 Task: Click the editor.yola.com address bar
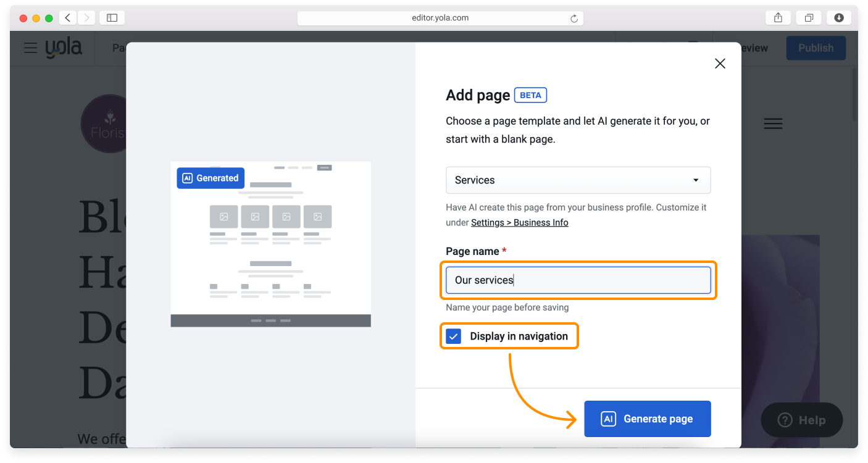440,18
